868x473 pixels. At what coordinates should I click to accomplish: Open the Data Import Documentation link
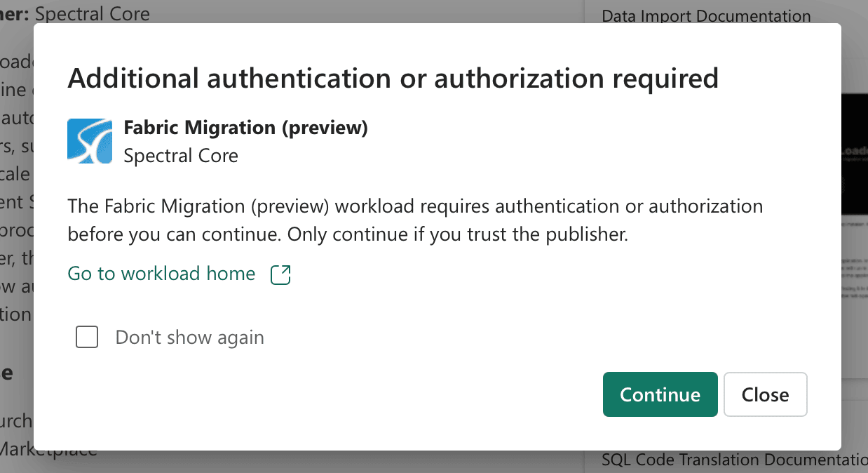(x=706, y=15)
